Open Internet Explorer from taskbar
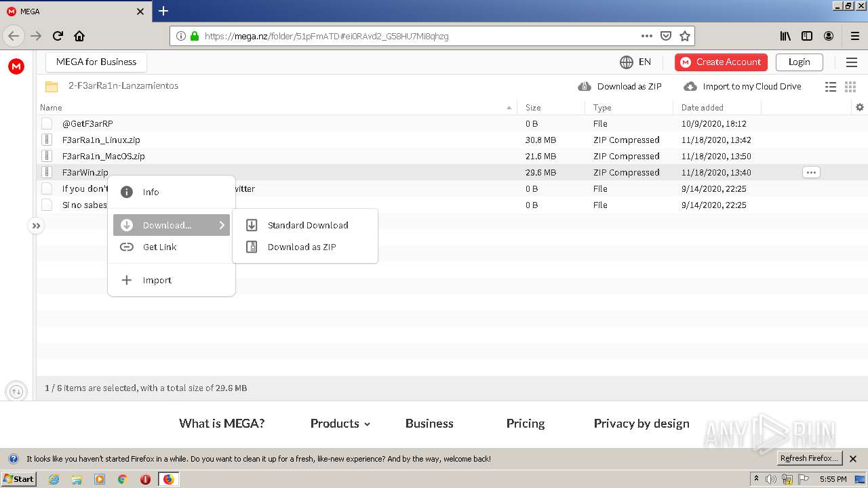868x488 pixels. (54, 479)
